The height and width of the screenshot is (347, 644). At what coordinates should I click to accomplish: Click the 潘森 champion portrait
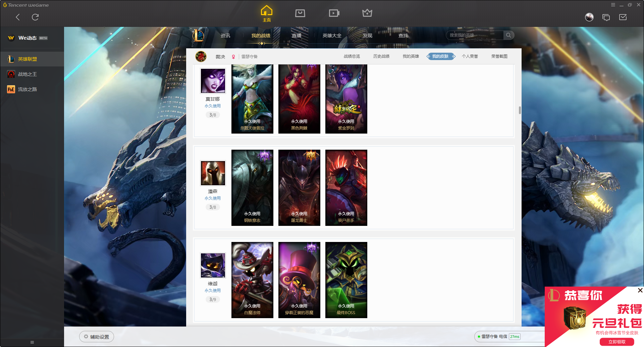click(x=213, y=173)
